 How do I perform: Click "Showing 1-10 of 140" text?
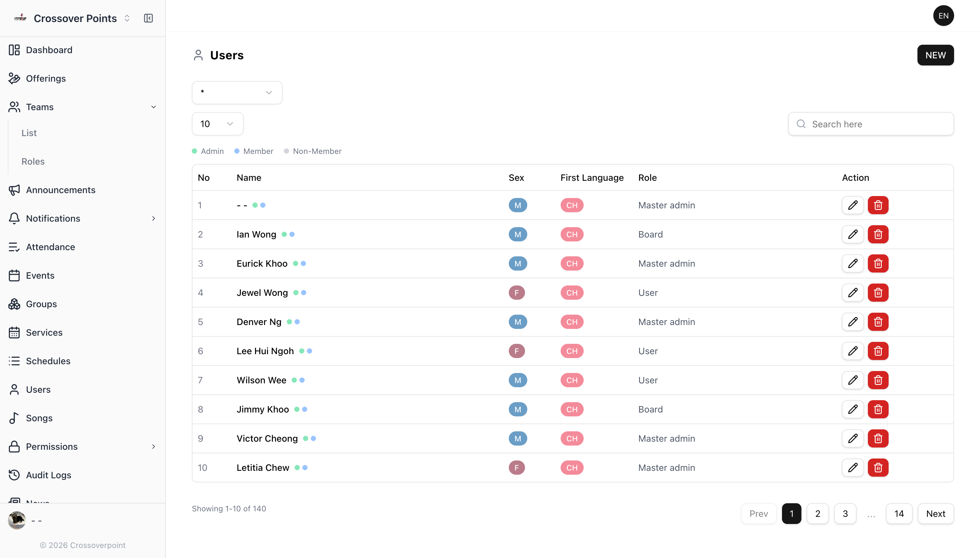pos(229,508)
